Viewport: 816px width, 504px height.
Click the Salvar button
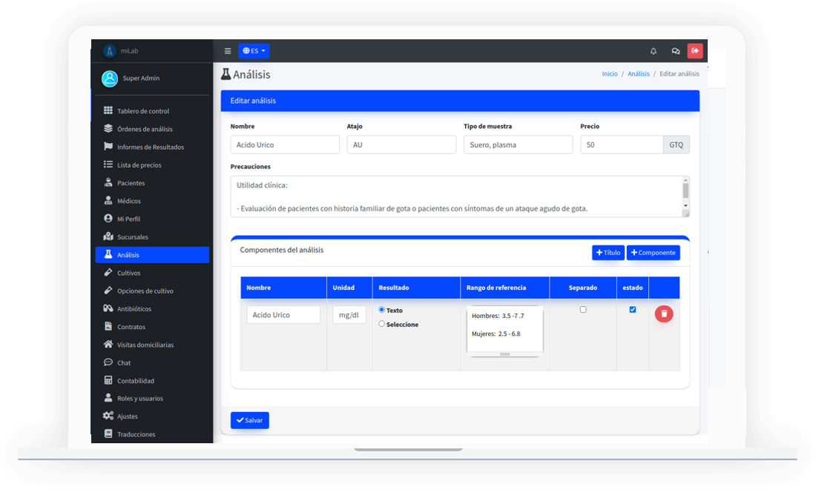249,420
